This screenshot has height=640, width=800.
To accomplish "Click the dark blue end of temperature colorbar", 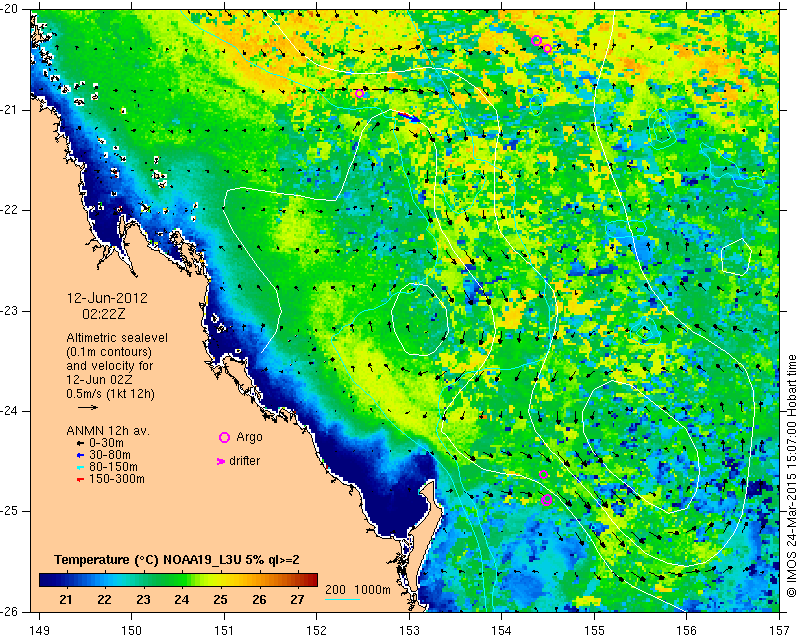I will tap(47, 580).
